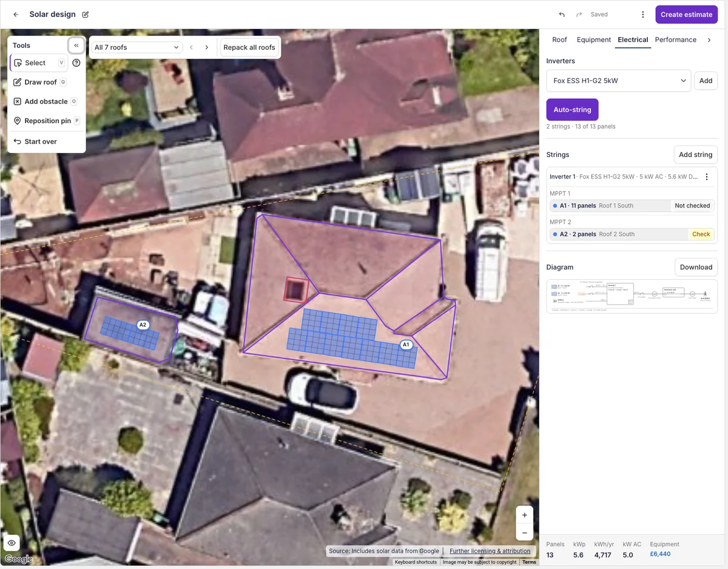Click the A2 label on the small roof
This screenshot has height=569, width=728.
143,325
